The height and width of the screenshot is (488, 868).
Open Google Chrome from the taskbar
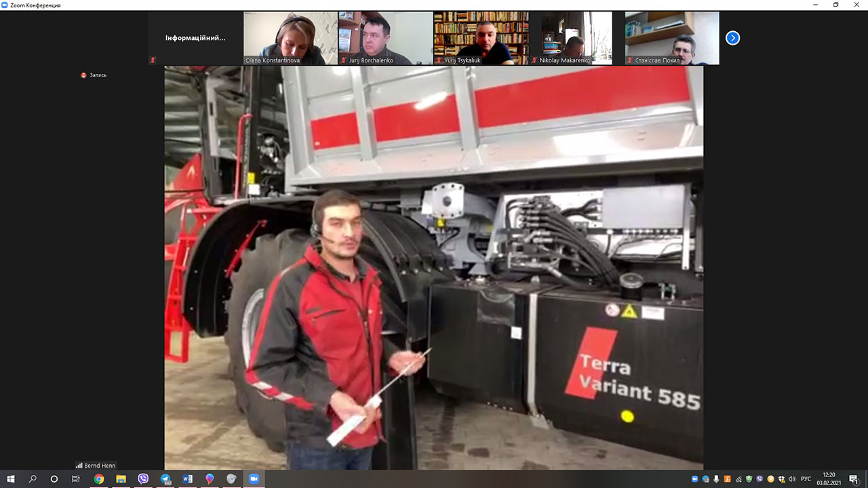tap(99, 479)
